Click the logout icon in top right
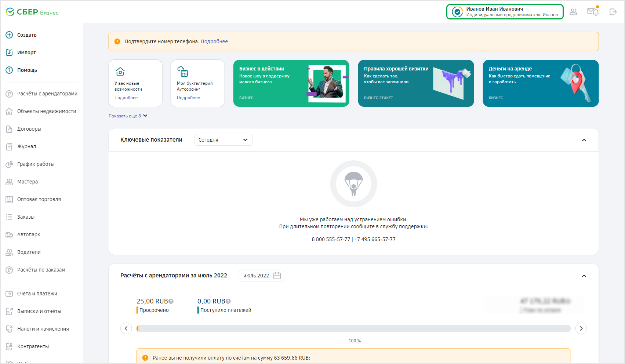625x364 pixels. pos(613,12)
